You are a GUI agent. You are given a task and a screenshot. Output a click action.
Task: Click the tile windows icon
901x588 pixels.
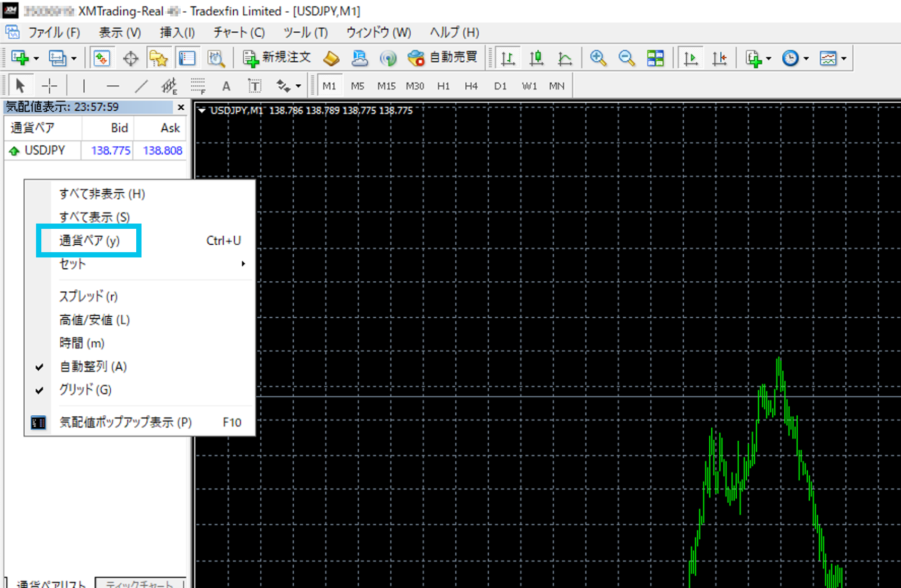[655, 58]
